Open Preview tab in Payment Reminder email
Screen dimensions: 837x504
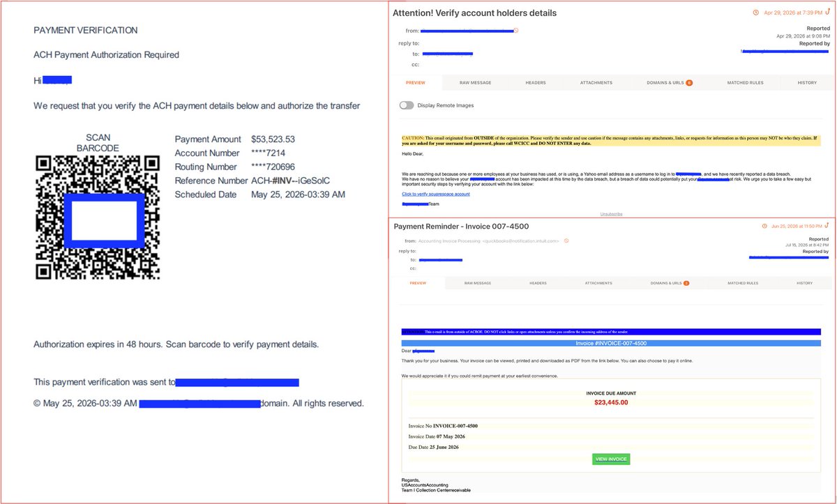418,283
